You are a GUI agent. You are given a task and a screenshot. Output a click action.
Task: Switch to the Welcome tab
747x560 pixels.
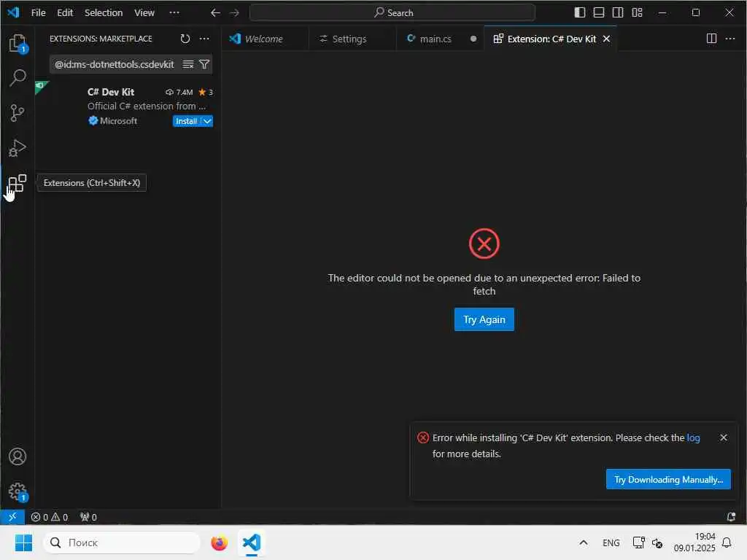click(x=265, y=39)
